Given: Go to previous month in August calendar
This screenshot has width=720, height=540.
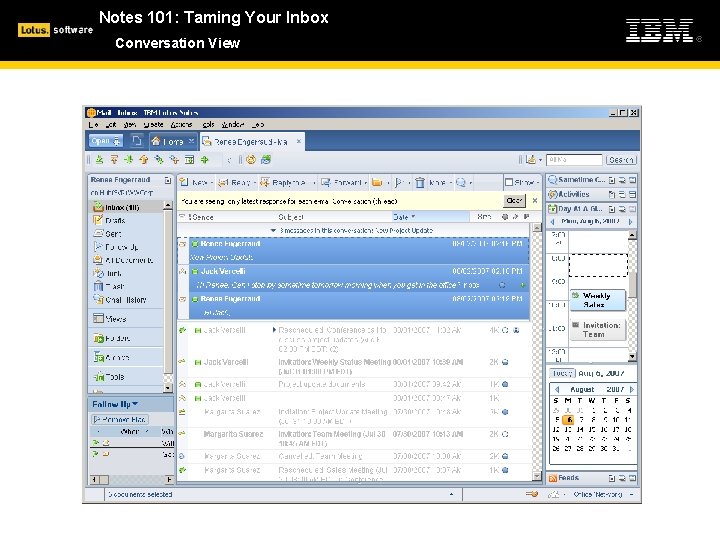Looking at the screenshot, I should 557,389.
